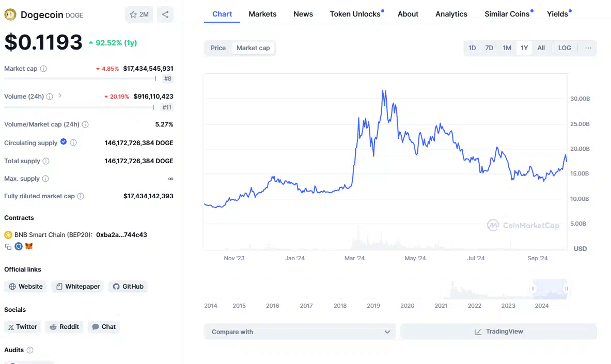This screenshot has width=611, height=364.
Task: Click the #11 volume rank badge
Action: 167,107
